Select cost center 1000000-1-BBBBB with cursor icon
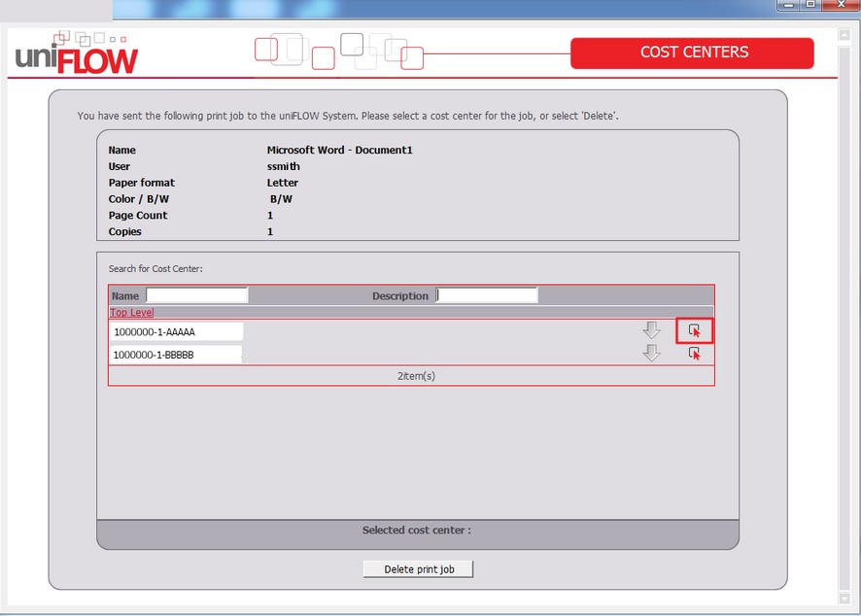This screenshot has height=616, width=861. click(694, 354)
